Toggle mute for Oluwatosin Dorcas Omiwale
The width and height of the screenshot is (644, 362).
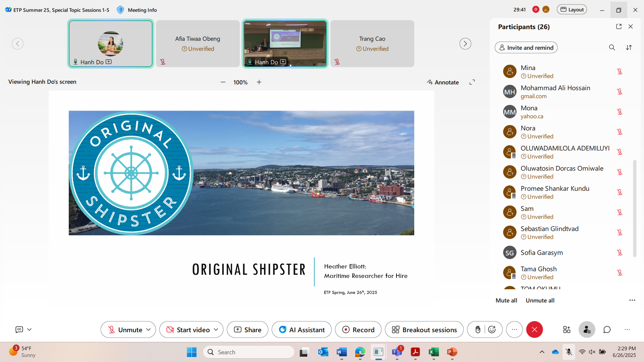pos(620,172)
